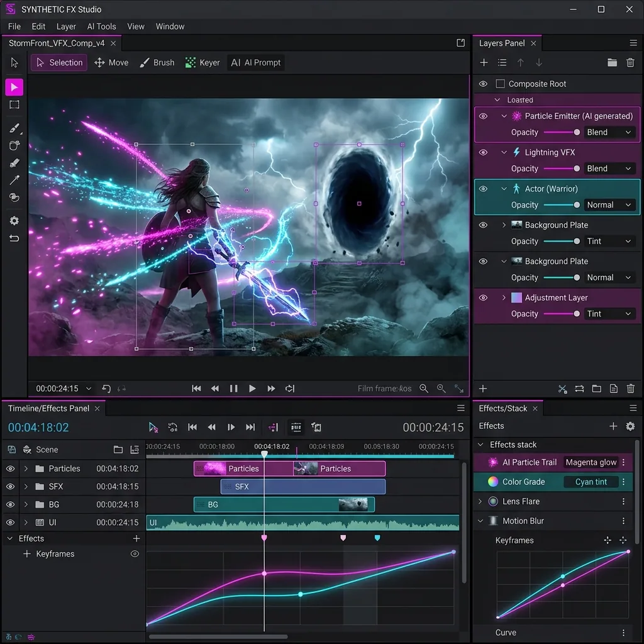This screenshot has width=644, height=644.
Task: Switch to the Effects/Stack tab
Action: click(502, 408)
